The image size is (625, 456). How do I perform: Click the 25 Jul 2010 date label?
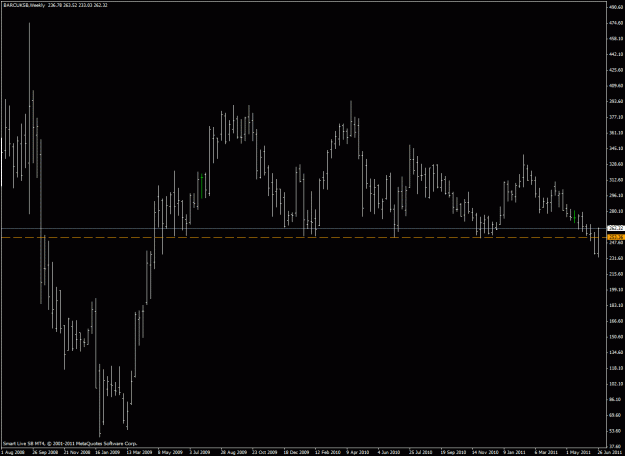click(x=422, y=453)
